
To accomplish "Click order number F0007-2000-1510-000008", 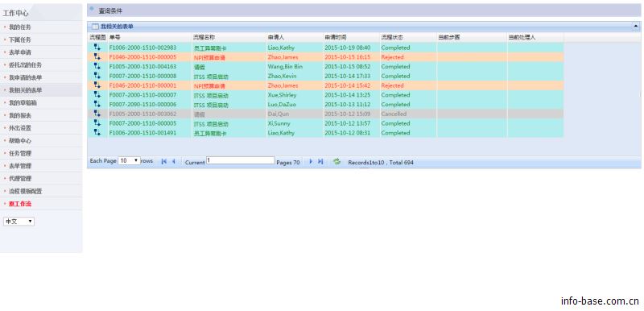I will pyautogui.click(x=142, y=76).
